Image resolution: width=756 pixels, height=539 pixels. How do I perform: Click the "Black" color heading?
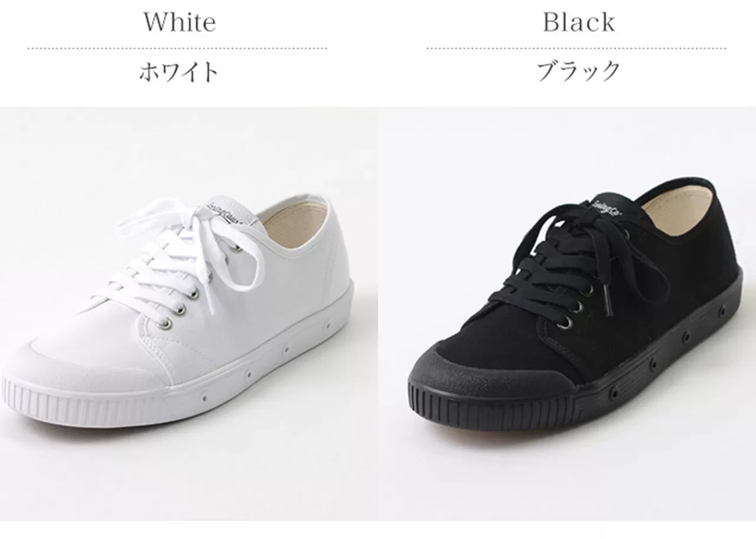[x=579, y=22]
